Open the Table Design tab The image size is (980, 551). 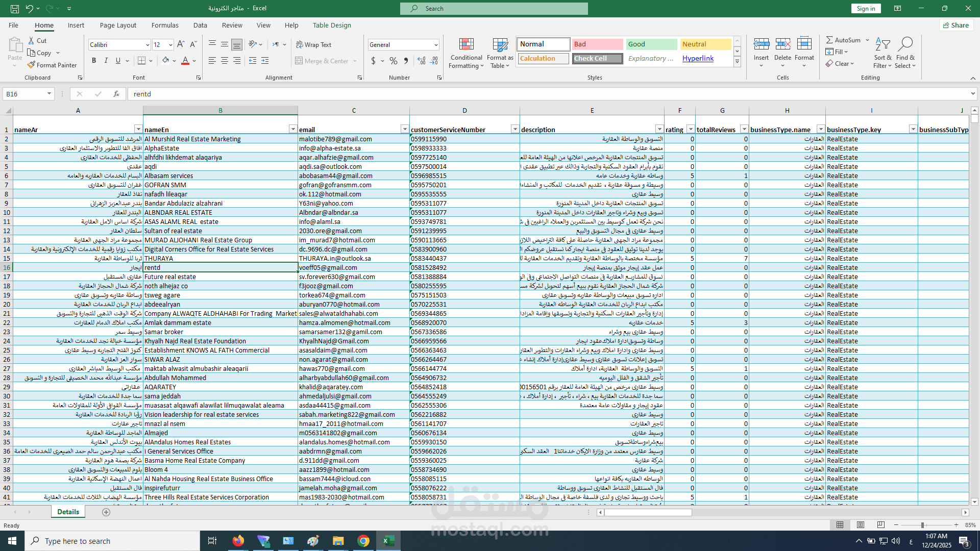332,25
